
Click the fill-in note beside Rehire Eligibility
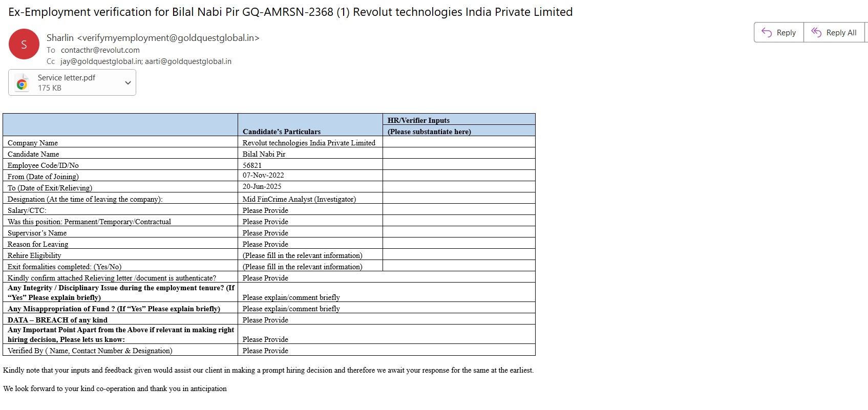[303, 255]
